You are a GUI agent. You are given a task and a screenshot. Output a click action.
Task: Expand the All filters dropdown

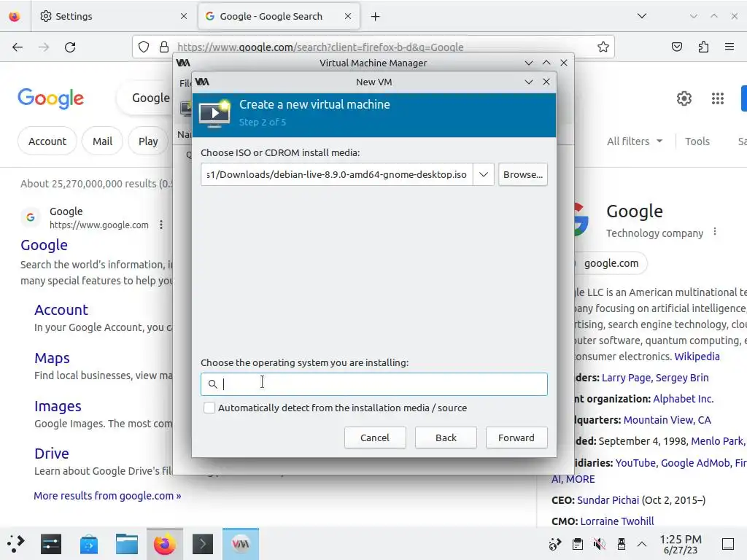(x=635, y=141)
